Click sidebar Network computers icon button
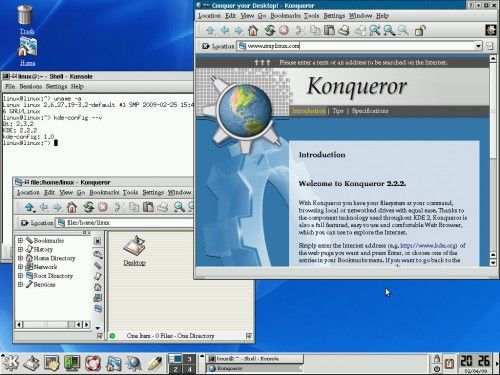 pyautogui.click(x=97, y=298)
